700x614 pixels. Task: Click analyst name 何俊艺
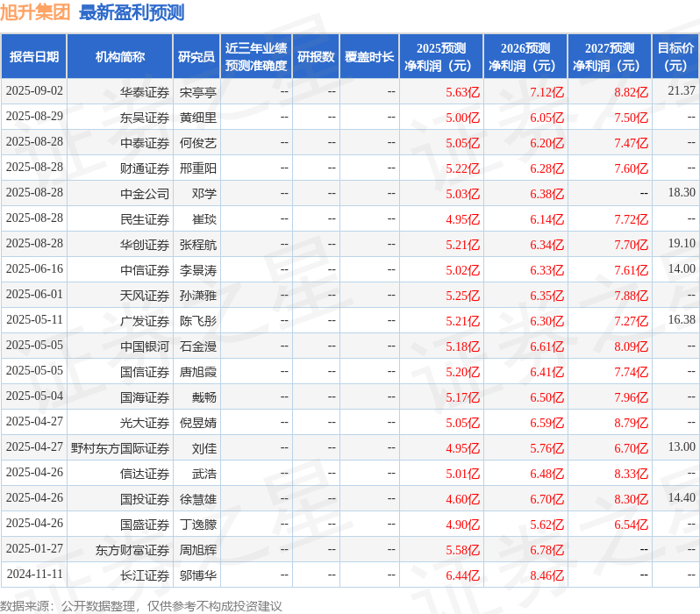tap(197, 143)
